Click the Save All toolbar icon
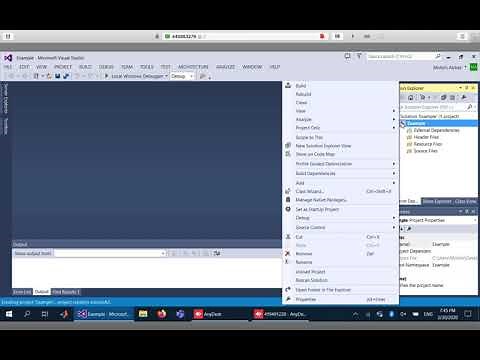The image size is (480, 360). (66, 76)
